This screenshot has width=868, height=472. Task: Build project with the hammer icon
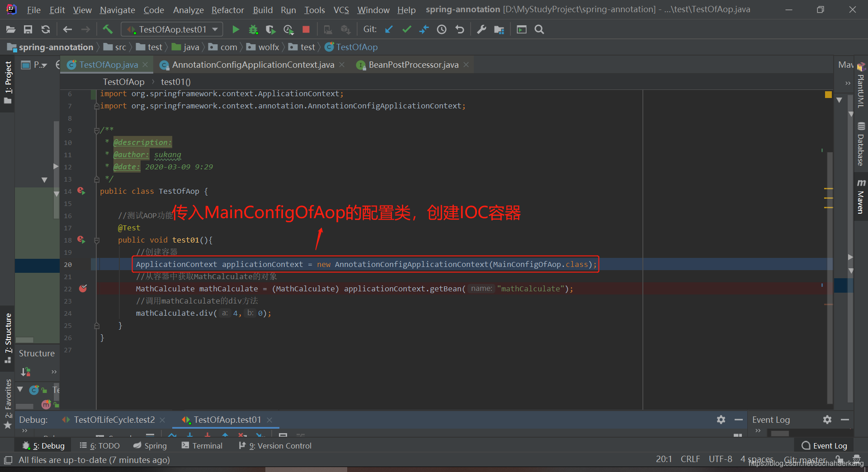[108, 29]
